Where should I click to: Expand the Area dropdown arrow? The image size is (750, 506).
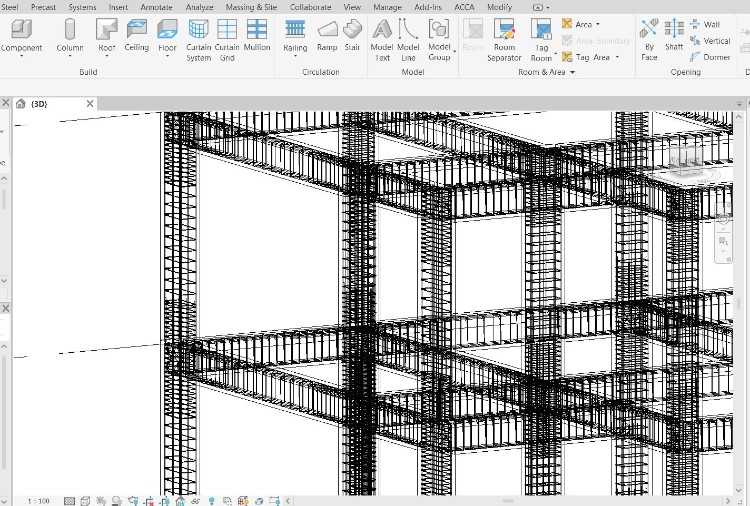click(598, 24)
